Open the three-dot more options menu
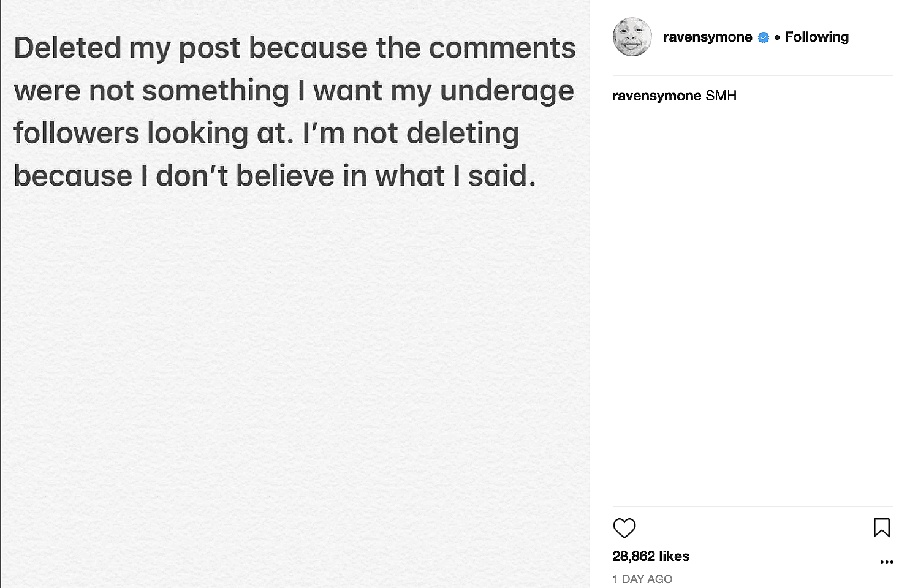918x588 pixels. click(886, 562)
